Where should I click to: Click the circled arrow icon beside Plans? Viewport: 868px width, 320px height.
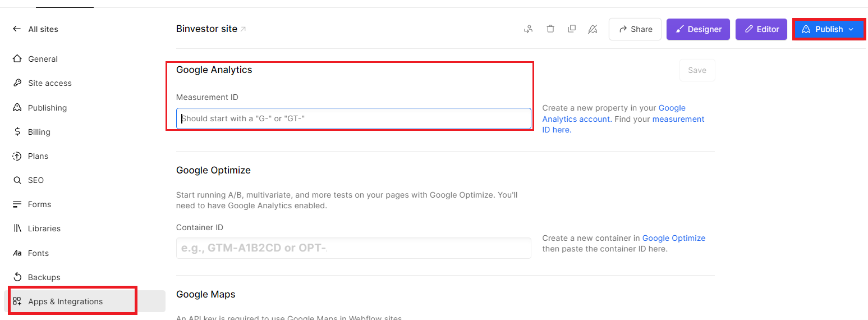pyautogui.click(x=17, y=156)
